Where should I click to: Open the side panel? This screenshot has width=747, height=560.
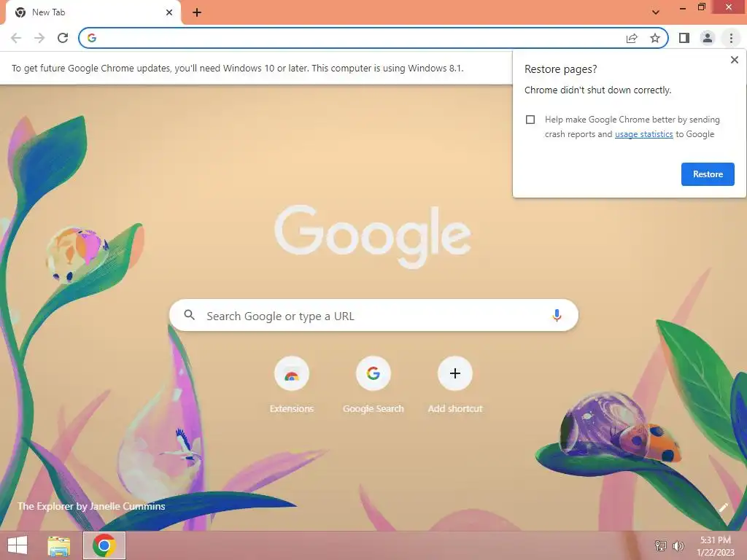pyautogui.click(x=684, y=38)
